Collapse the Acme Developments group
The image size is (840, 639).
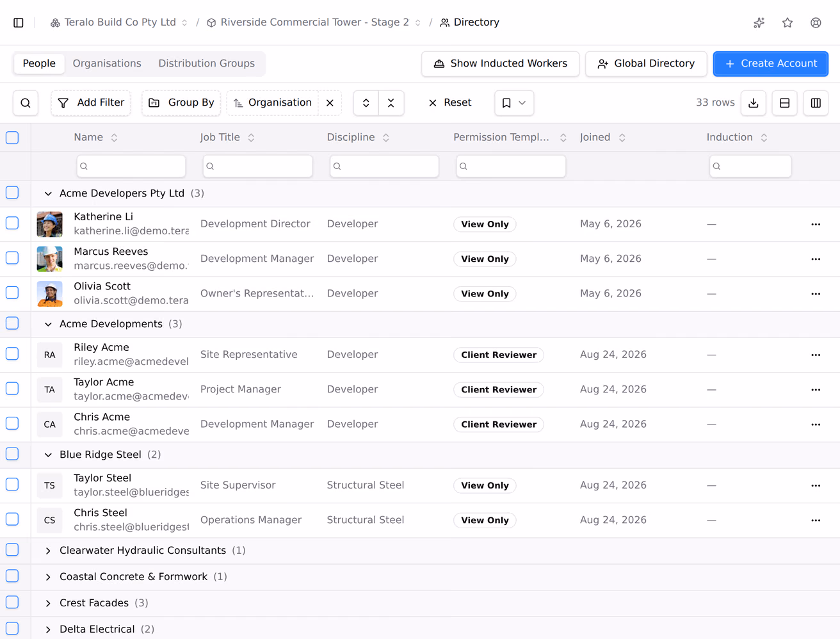click(x=48, y=324)
